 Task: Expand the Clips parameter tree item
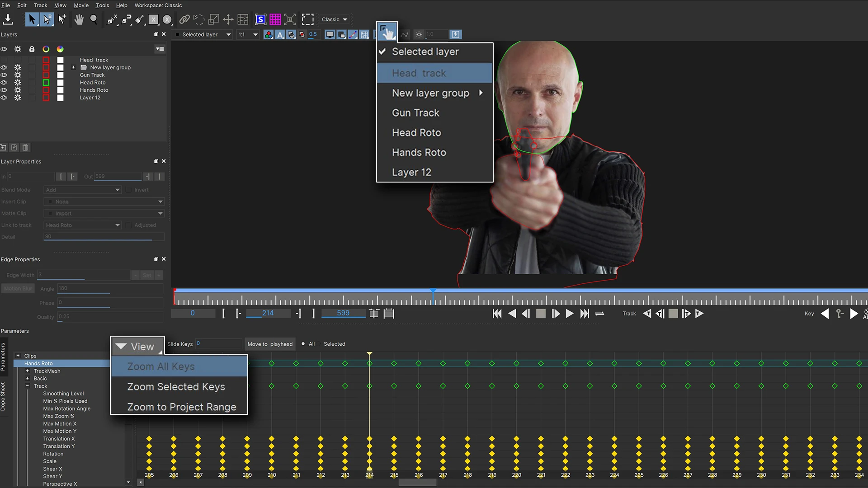tap(19, 356)
